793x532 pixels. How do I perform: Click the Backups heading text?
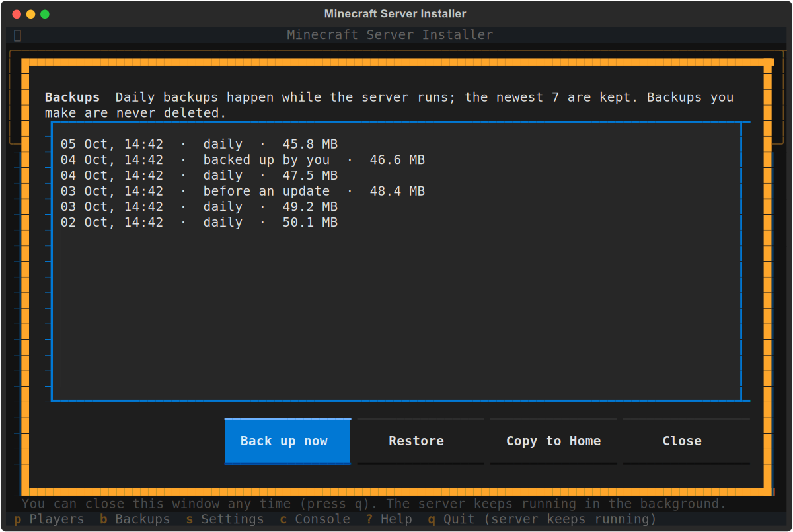pos(72,97)
